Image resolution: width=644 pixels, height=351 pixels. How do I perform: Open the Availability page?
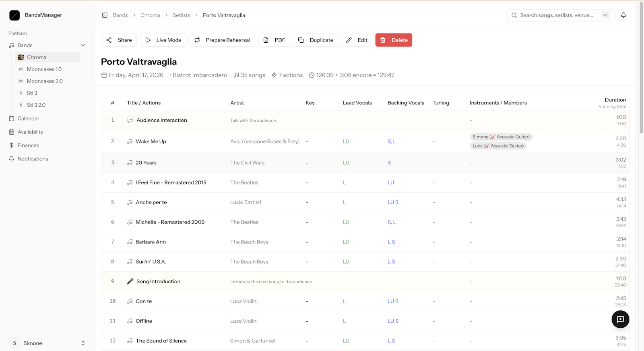pyautogui.click(x=47, y=132)
